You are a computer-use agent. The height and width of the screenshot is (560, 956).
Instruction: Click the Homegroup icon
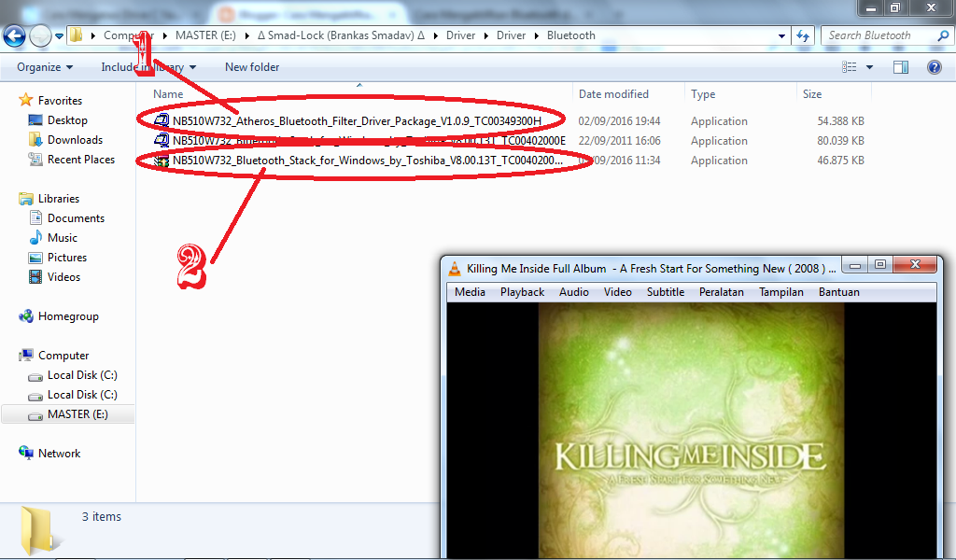(25, 315)
